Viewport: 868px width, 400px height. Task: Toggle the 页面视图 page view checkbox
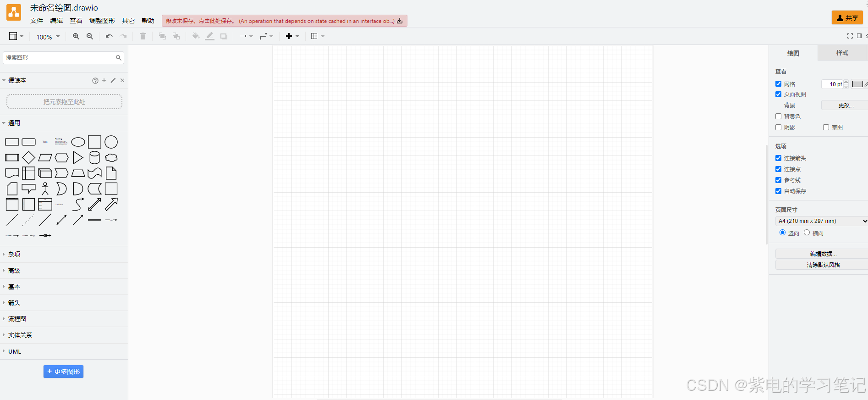click(778, 94)
